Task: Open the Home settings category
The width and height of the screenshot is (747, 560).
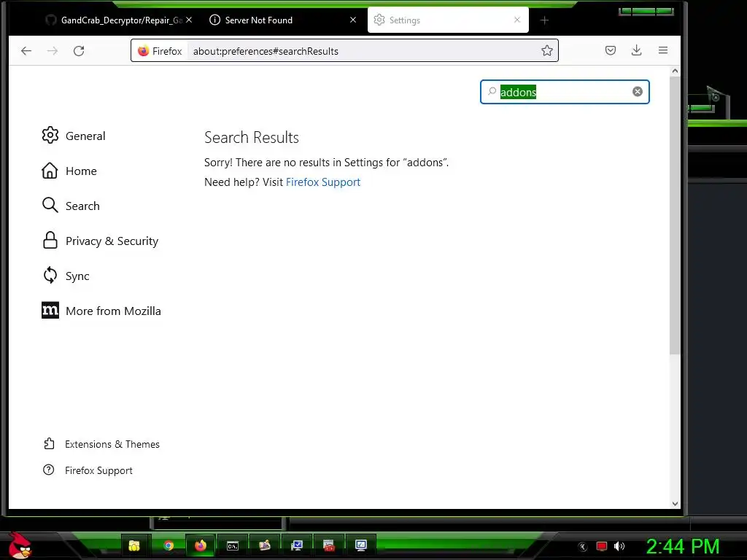Action: point(69,171)
